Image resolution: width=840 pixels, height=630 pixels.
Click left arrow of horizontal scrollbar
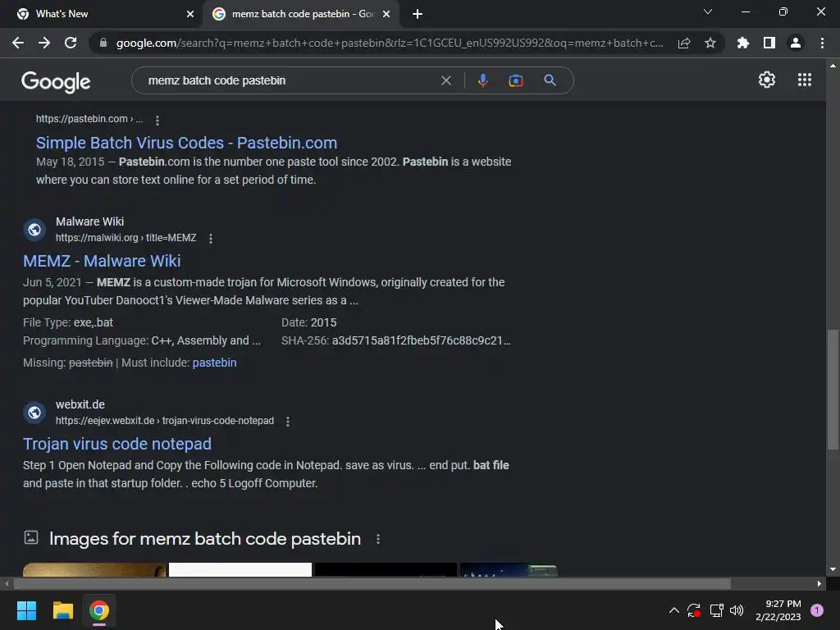coord(7,583)
